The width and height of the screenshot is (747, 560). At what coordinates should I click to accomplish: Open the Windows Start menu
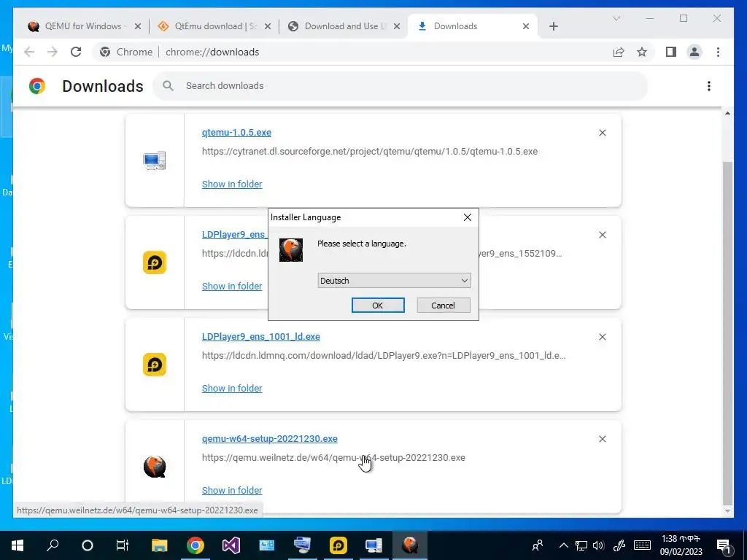(x=18, y=545)
